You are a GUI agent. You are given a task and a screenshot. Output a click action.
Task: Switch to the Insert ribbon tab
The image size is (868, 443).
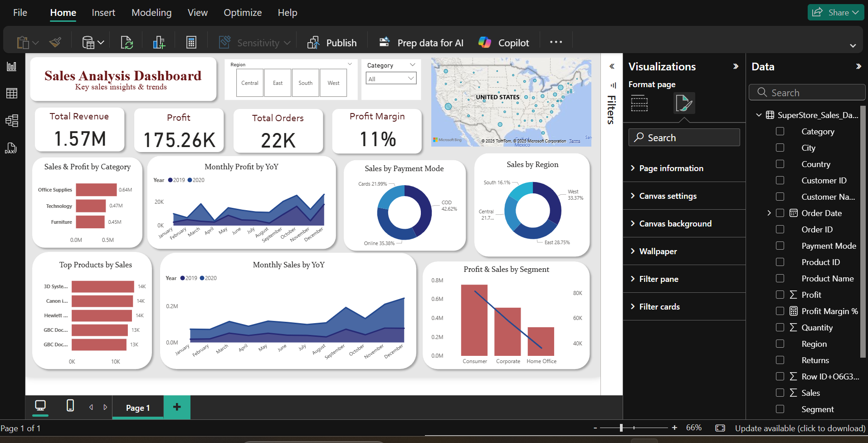point(103,13)
